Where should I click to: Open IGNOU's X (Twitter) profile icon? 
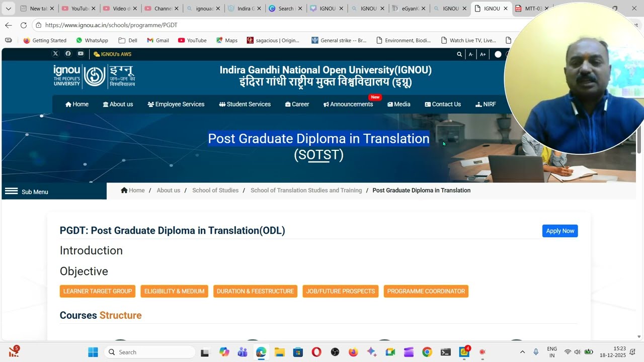pos(55,54)
